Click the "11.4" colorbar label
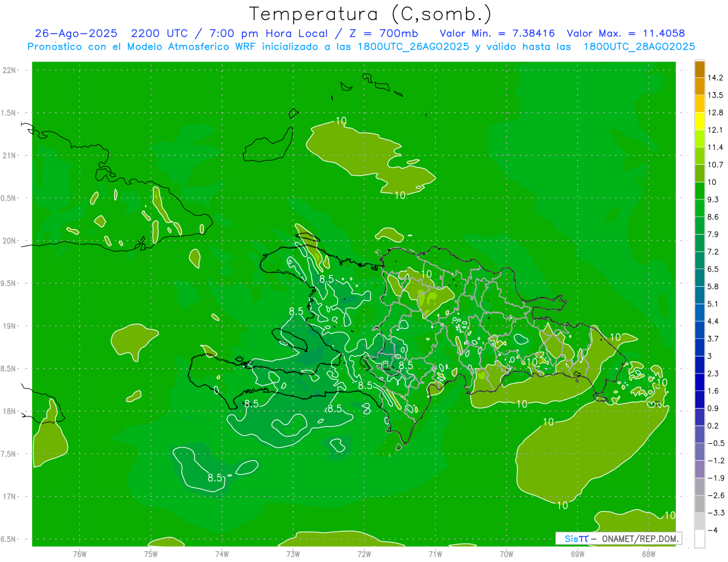728x562 pixels. (x=716, y=147)
